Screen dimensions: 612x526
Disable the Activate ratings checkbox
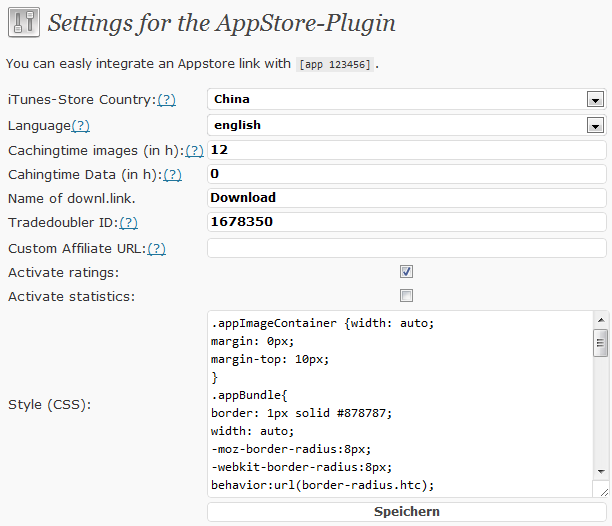406,272
